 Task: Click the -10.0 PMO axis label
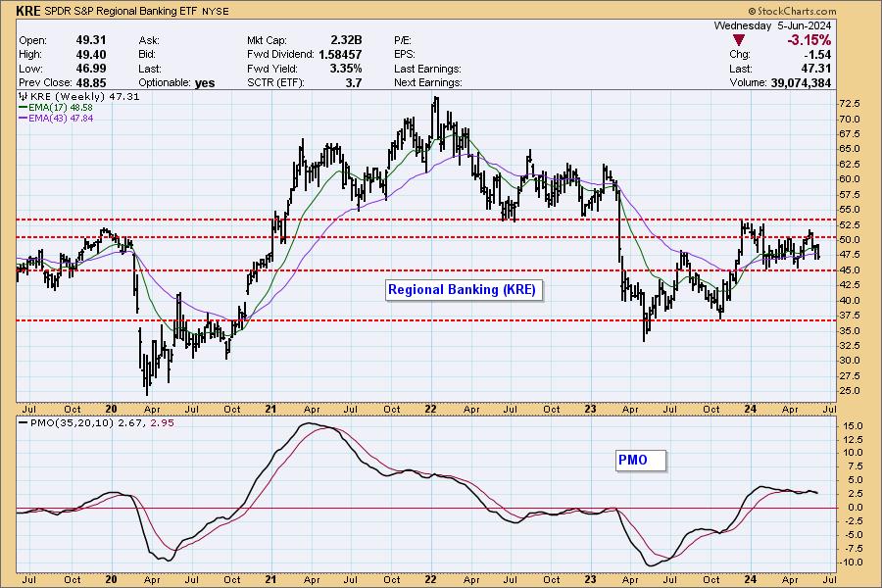tap(852, 563)
